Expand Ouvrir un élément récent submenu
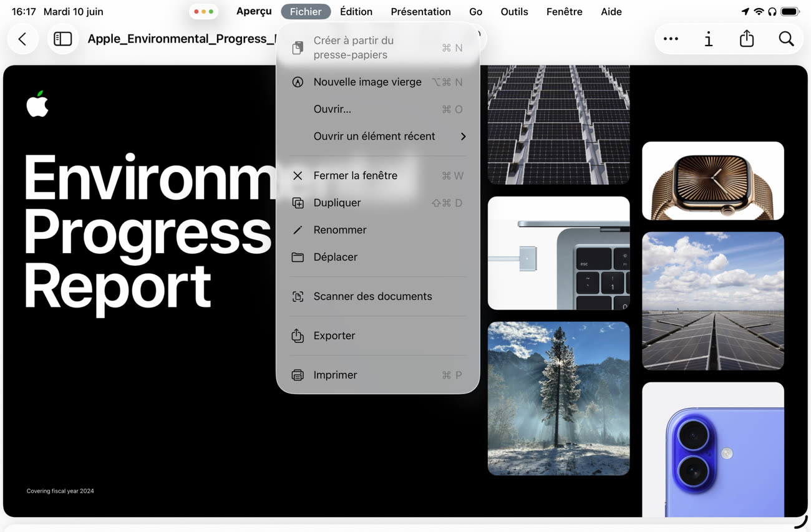The height and width of the screenshot is (532, 811). click(x=377, y=137)
